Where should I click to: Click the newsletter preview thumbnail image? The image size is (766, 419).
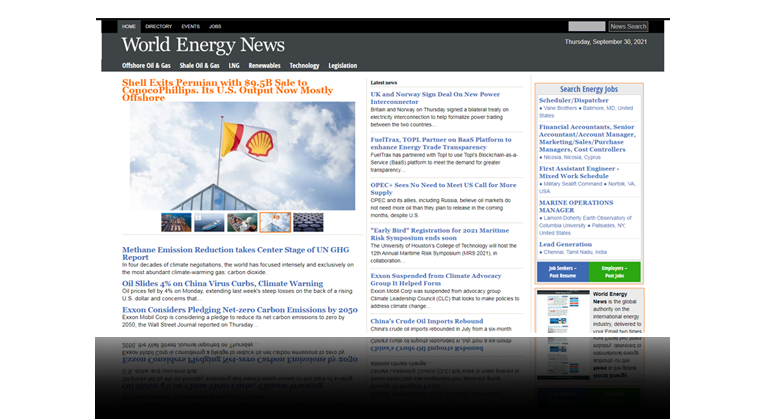(563, 313)
